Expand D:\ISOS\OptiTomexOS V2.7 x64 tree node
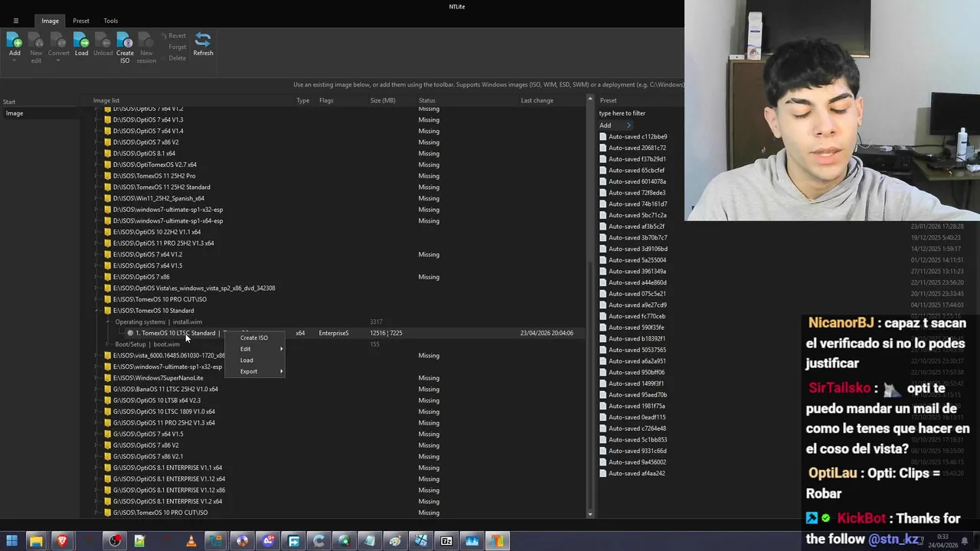980x551 pixels. pos(96,165)
